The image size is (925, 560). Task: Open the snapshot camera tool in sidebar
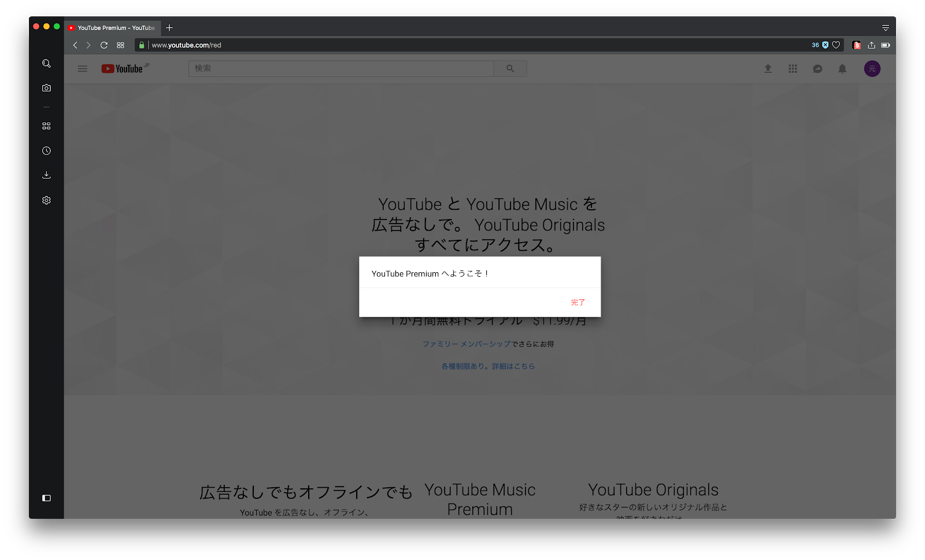click(46, 88)
